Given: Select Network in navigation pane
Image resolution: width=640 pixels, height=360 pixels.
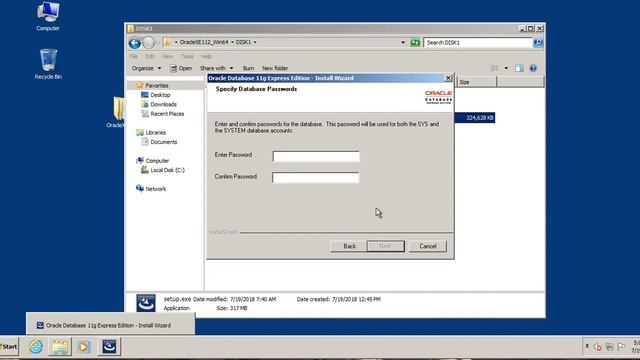Looking at the screenshot, I should (156, 189).
